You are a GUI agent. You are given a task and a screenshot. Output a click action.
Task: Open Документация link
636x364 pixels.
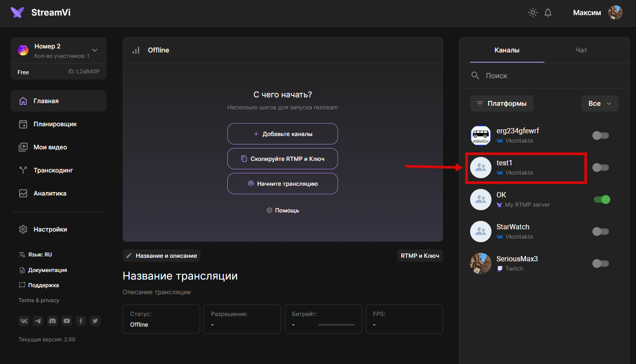point(43,270)
